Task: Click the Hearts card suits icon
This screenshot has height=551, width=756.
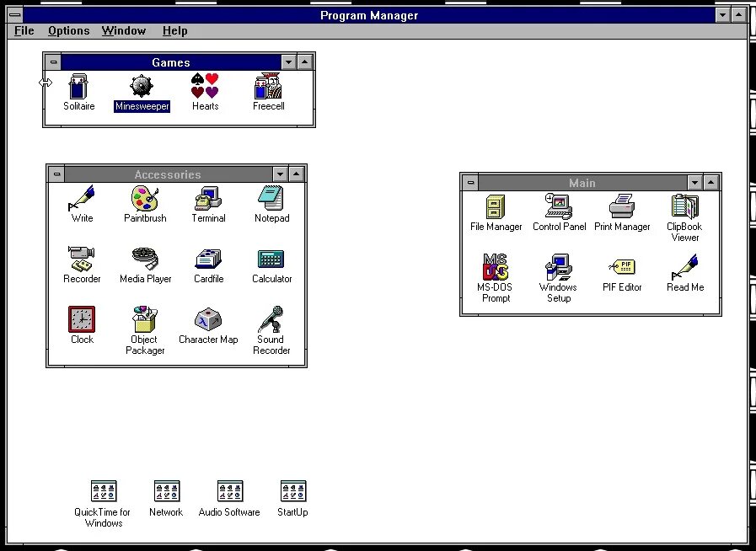Action: [x=205, y=86]
